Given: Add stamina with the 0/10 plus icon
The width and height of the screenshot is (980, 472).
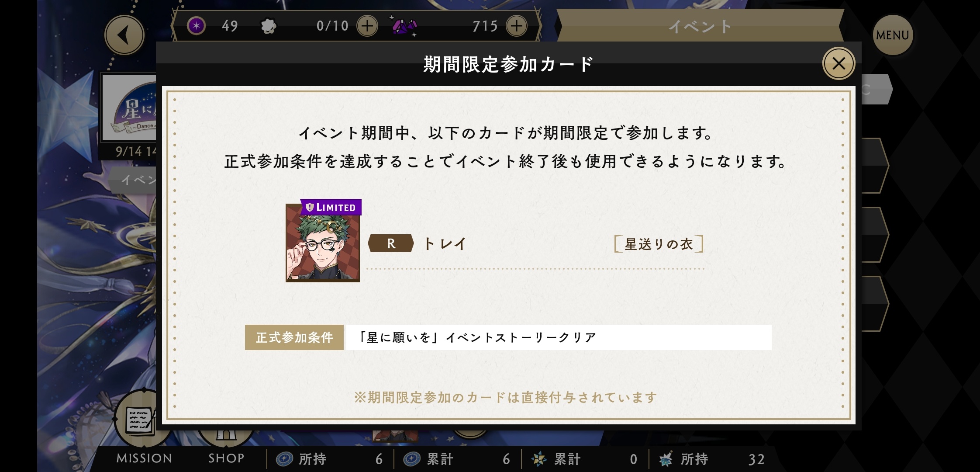Looking at the screenshot, I should [367, 26].
